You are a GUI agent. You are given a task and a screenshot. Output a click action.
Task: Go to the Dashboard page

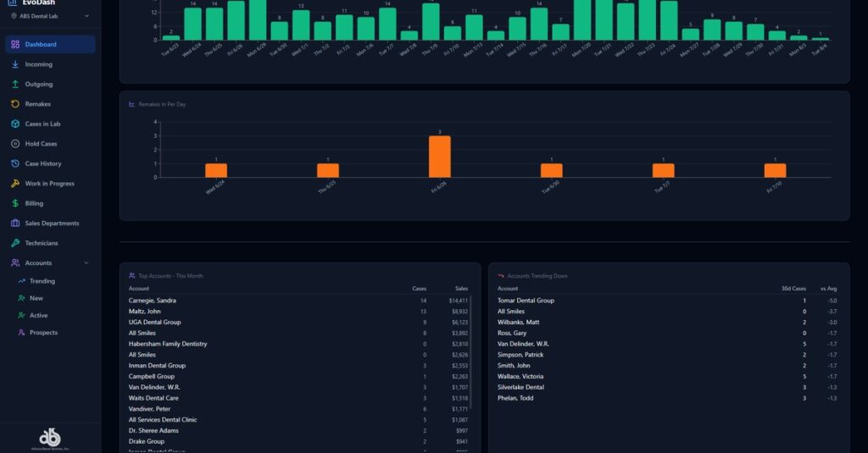pos(50,44)
